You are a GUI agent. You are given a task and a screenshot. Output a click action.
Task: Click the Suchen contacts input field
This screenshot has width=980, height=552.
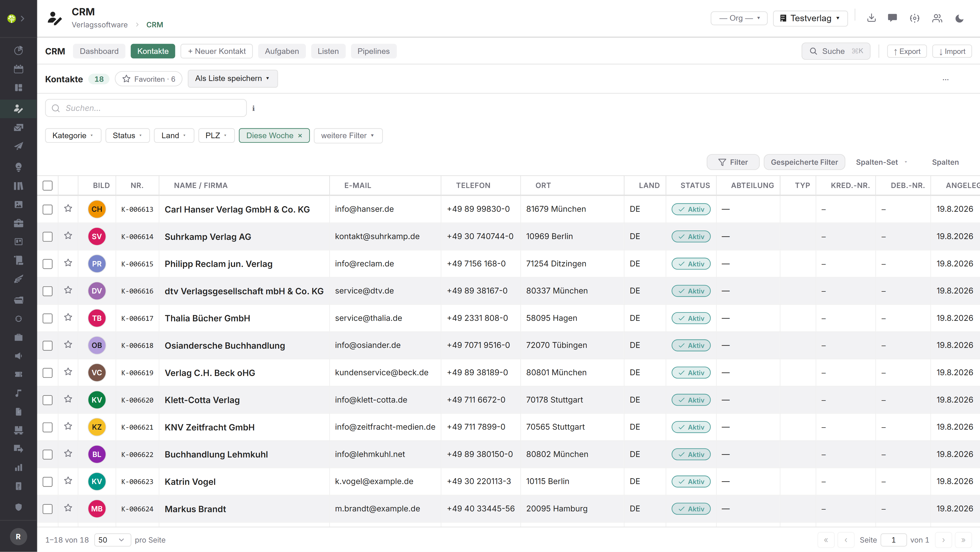pyautogui.click(x=146, y=108)
